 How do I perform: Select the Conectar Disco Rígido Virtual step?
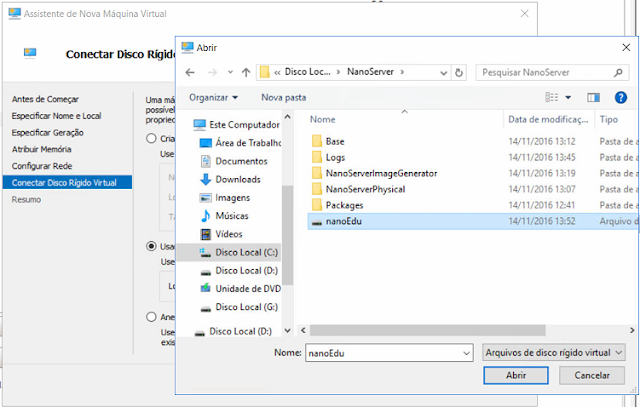tap(67, 182)
